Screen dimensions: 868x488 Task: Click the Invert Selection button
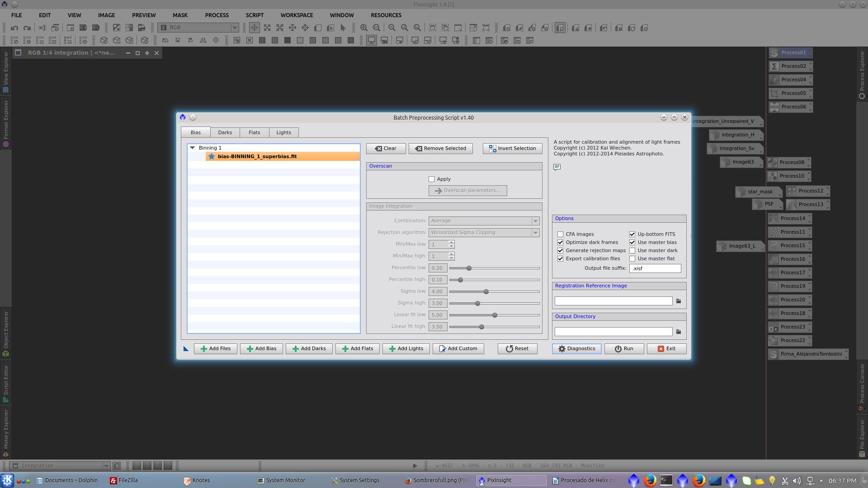click(512, 148)
